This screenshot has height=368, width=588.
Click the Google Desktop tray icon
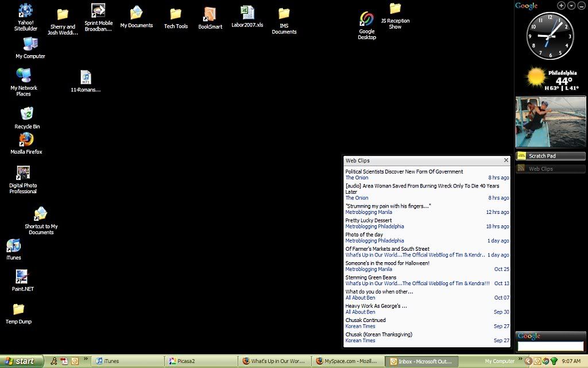[546, 361]
